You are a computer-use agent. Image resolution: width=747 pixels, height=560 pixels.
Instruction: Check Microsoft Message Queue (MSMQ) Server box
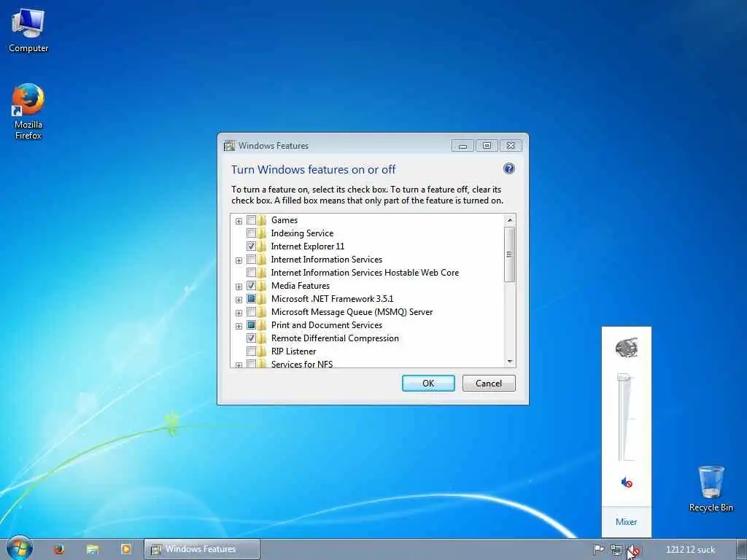click(x=251, y=312)
